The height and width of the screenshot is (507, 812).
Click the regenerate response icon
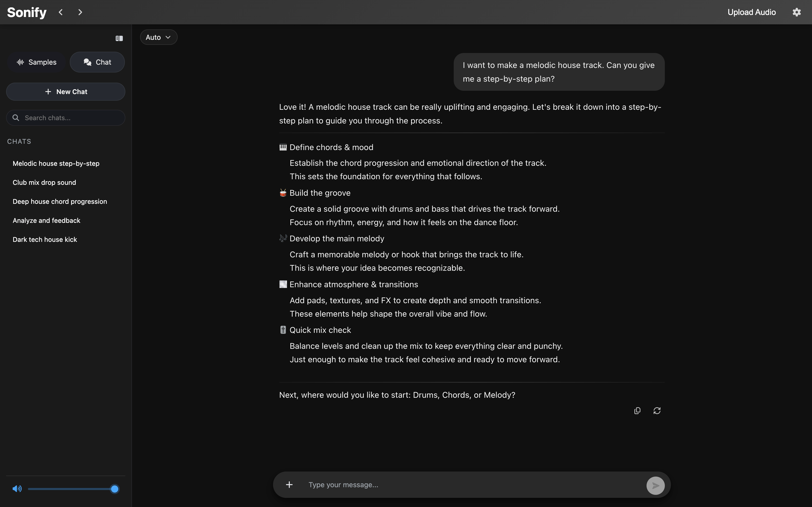(x=657, y=411)
